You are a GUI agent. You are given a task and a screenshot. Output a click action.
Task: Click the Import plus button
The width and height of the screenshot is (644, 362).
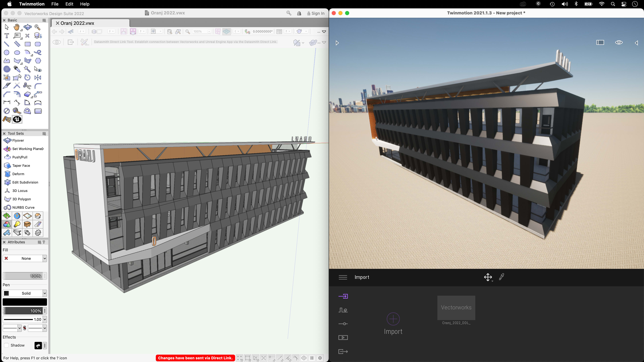coord(393,319)
